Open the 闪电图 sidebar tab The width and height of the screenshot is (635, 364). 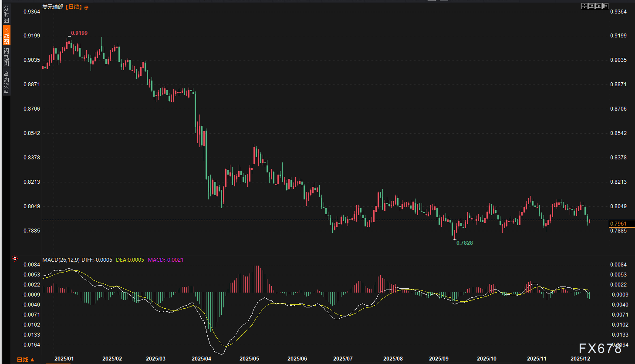6,57
